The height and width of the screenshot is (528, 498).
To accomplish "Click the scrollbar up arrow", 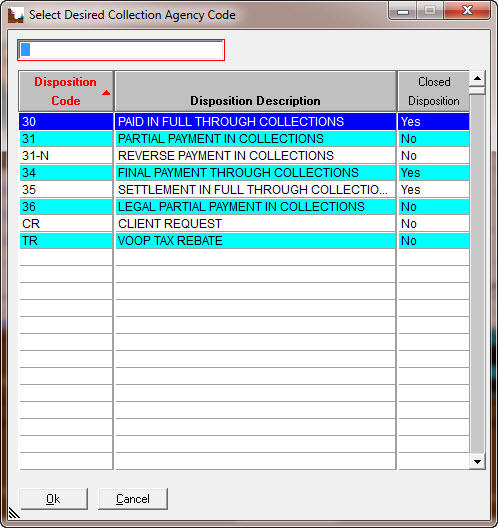I will (477, 78).
